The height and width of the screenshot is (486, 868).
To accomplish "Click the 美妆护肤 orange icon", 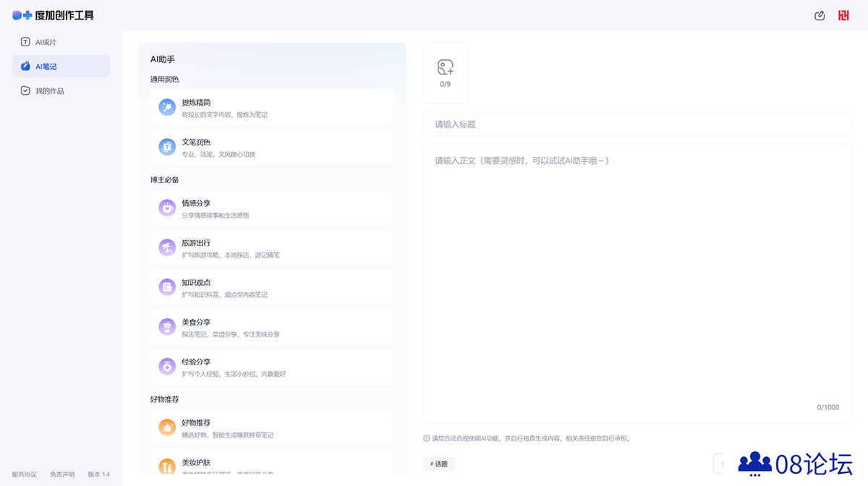I will point(167,466).
